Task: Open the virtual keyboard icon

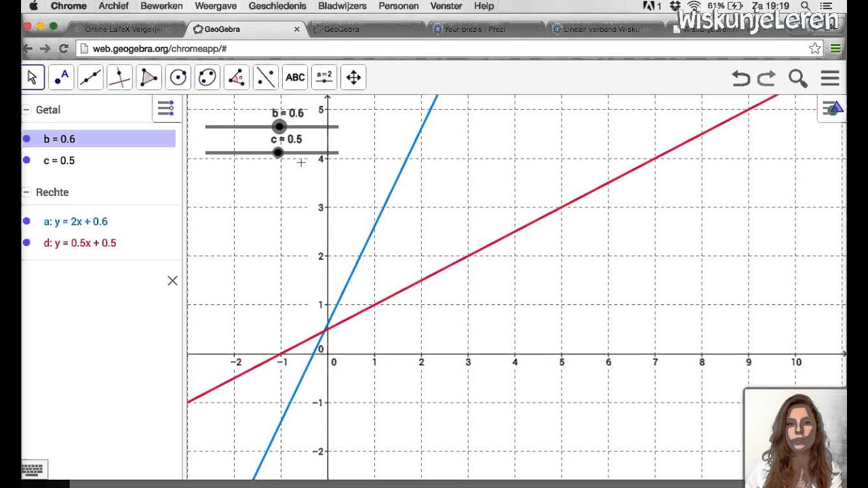Action: pos(34,469)
